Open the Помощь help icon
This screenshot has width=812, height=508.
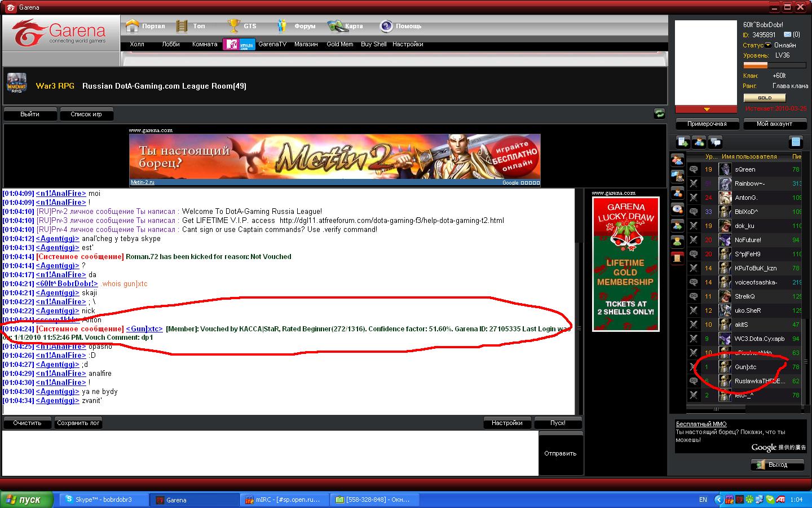(x=386, y=26)
